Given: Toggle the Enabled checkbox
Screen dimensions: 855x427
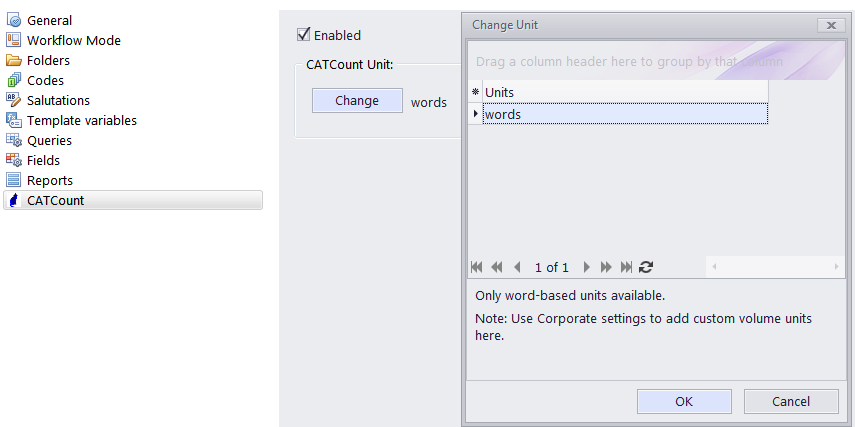Looking at the screenshot, I should pos(303,34).
